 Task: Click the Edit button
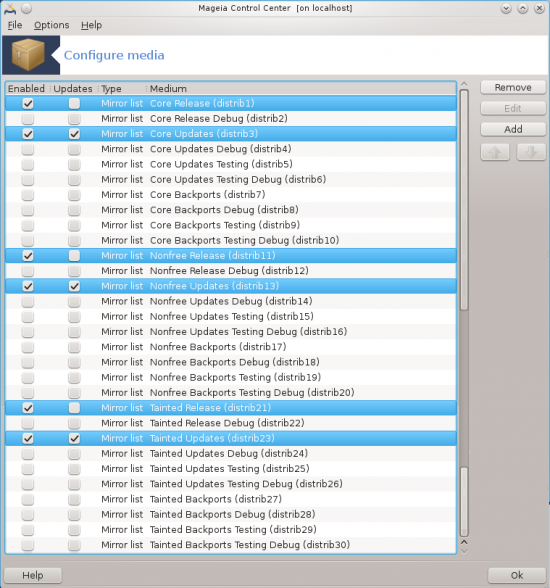[513, 108]
